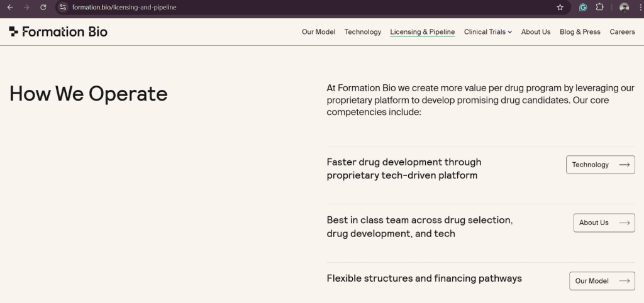Open Our Model in the navigation bar

tap(318, 32)
